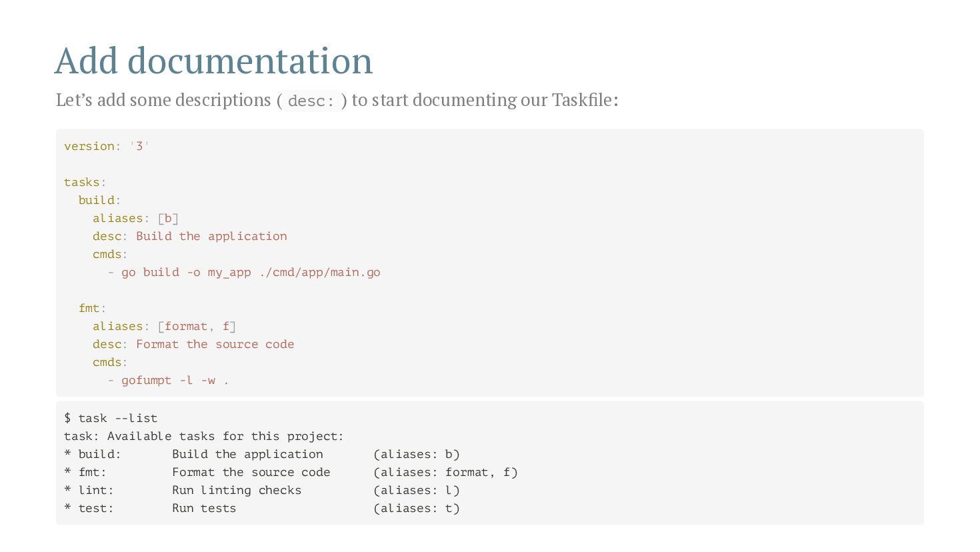Click the inline 'desc:' code snippet

point(311,101)
